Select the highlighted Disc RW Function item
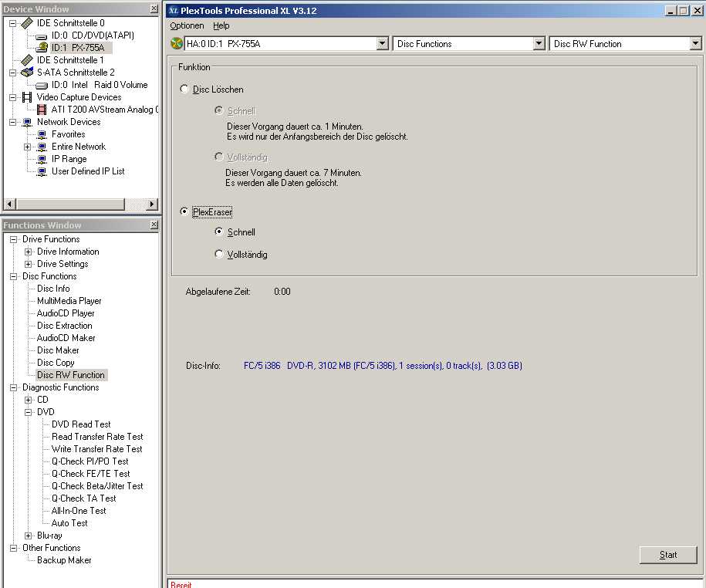 [71, 375]
